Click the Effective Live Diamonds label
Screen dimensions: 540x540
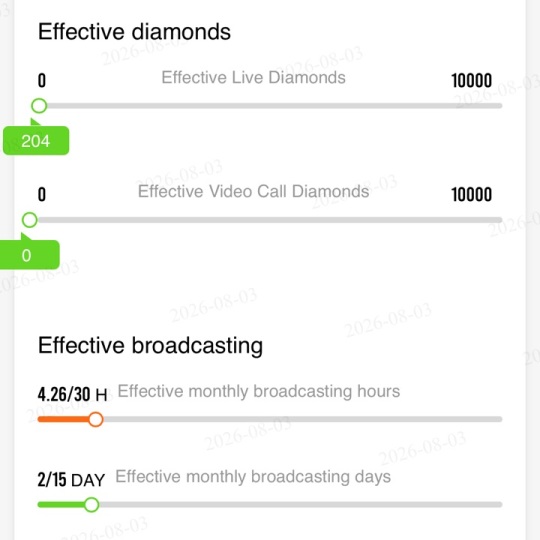pos(253,77)
